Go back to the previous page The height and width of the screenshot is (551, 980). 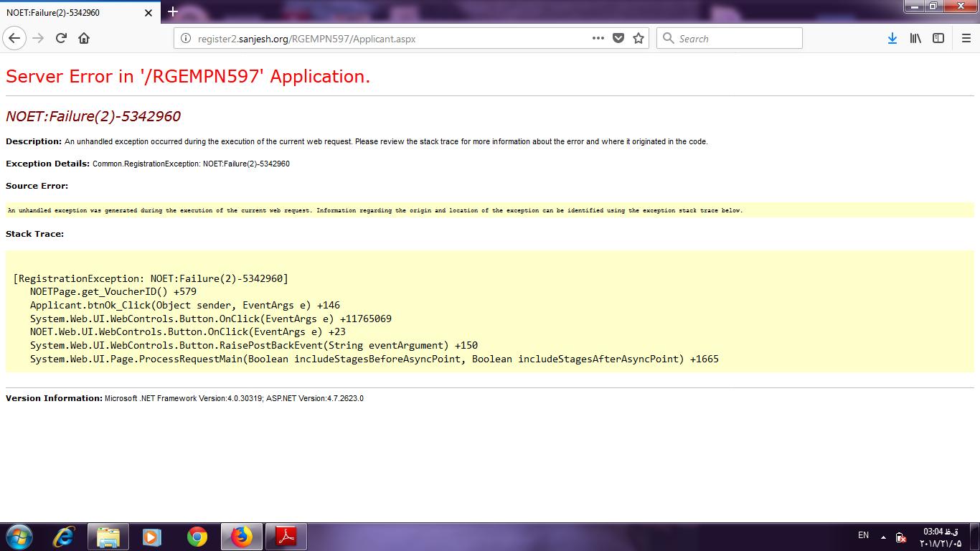[14, 38]
